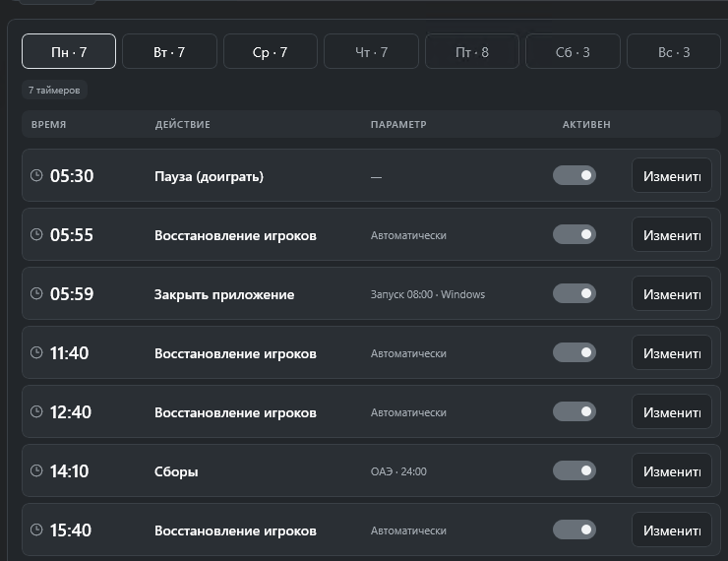
Task: Turn off the 11:40 timer switch
Action: pyautogui.click(x=575, y=352)
